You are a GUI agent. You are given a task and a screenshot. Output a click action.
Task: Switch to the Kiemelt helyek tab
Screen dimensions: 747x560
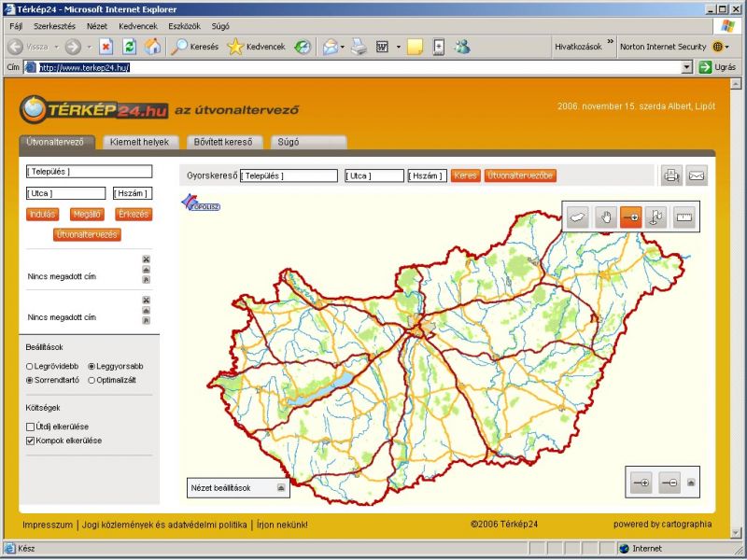(x=139, y=142)
